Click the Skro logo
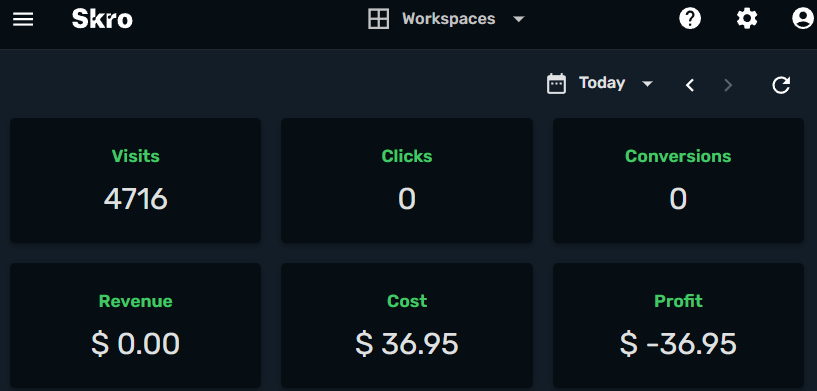Viewport: 817px width, 391px height. (102, 19)
